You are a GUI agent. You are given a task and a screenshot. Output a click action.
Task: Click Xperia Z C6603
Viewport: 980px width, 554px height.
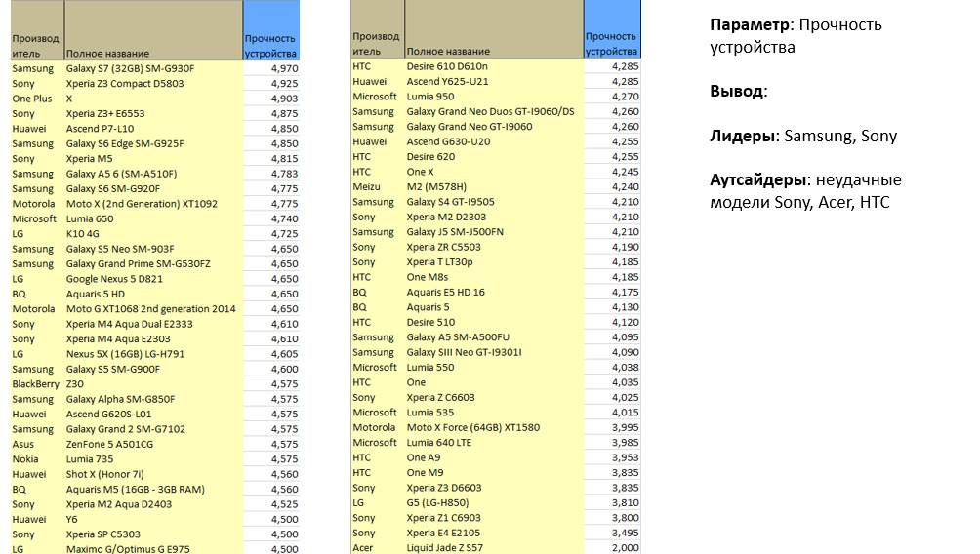tap(440, 397)
